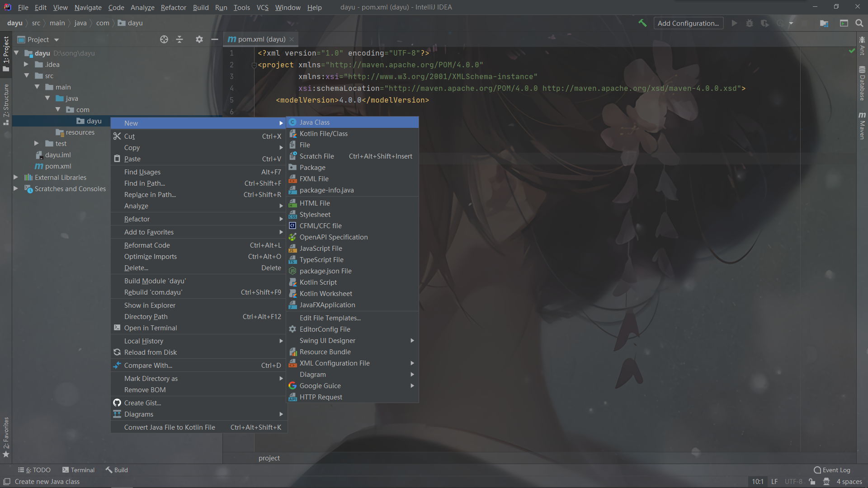This screenshot has height=488, width=868.
Task: Open the Terminal tool window button
Action: coord(79,470)
